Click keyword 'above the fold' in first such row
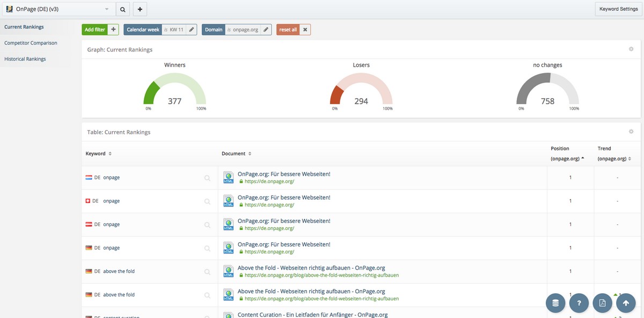 coord(119,271)
